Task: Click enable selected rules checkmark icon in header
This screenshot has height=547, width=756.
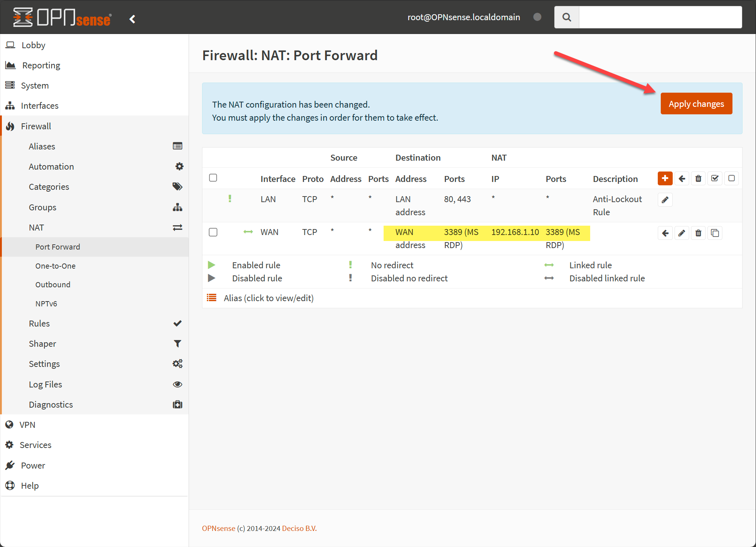Action: (715, 179)
